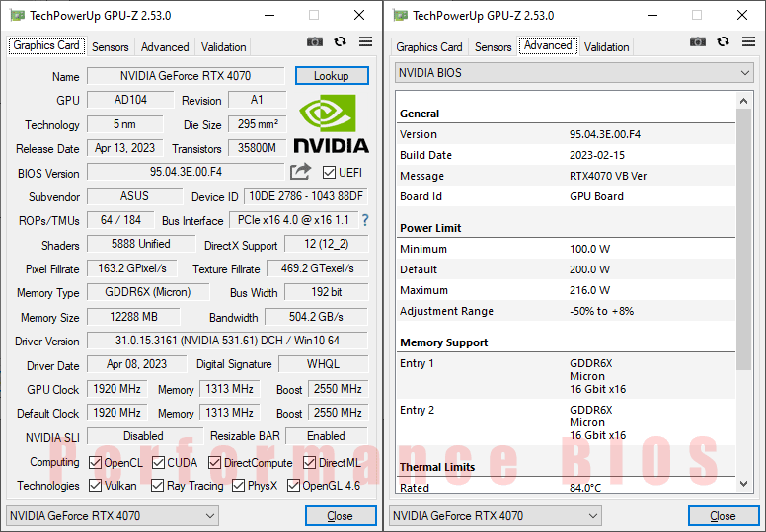
Task: Switch to Validation tab in right window
Action: 606,47
